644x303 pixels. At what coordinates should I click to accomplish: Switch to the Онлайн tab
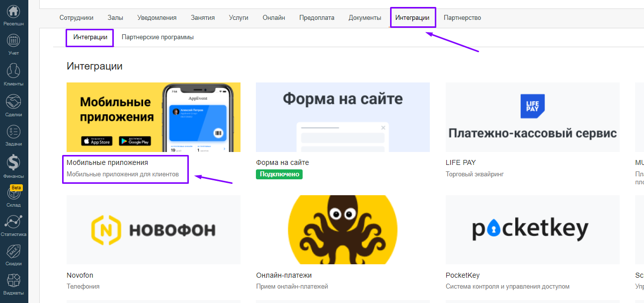coord(274,17)
